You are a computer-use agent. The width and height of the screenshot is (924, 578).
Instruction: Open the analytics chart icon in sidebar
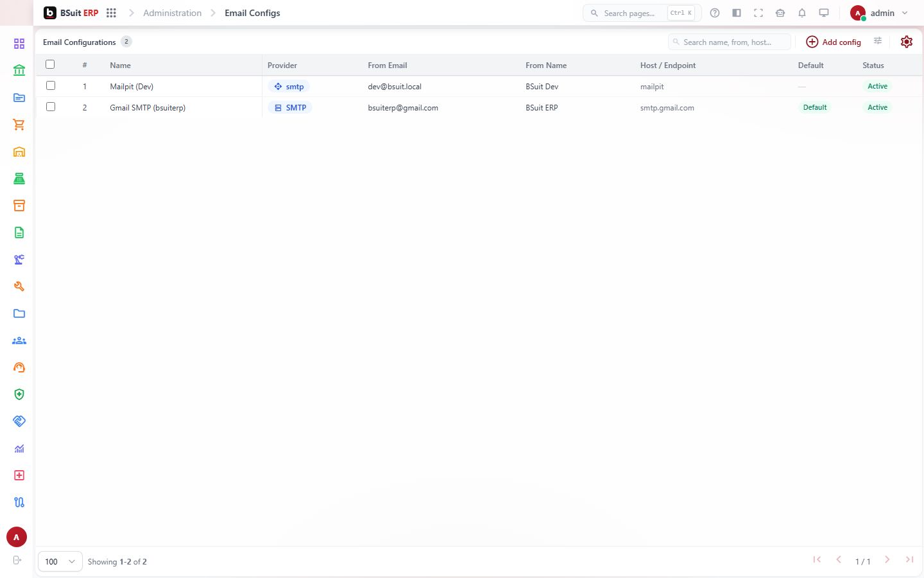coord(19,448)
